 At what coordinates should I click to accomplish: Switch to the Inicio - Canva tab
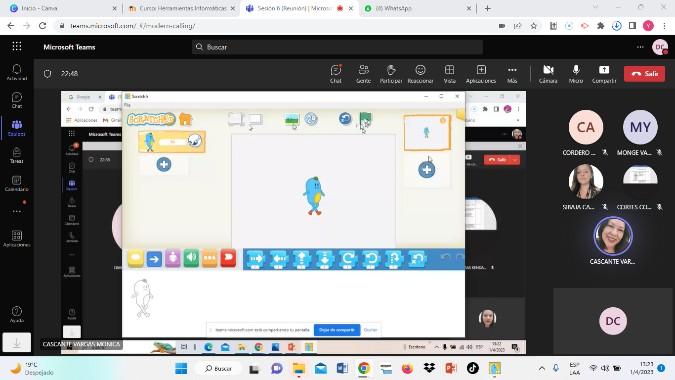pyautogui.click(x=62, y=8)
